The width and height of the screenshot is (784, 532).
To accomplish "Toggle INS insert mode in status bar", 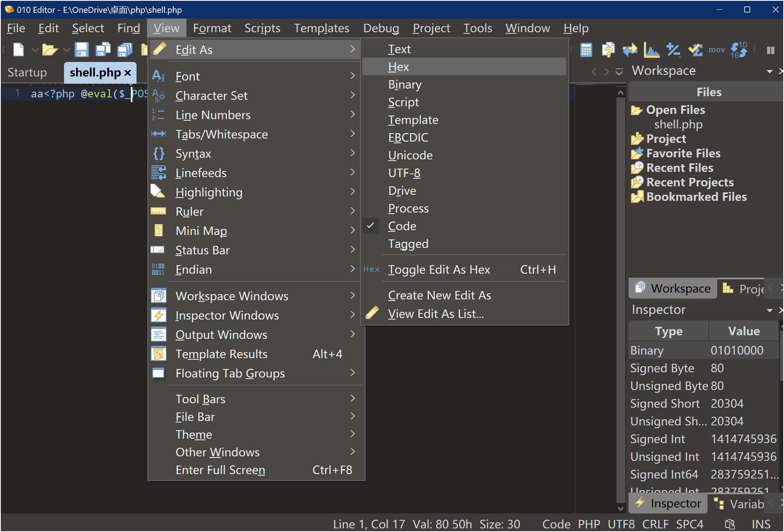I will tap(761, 524).
